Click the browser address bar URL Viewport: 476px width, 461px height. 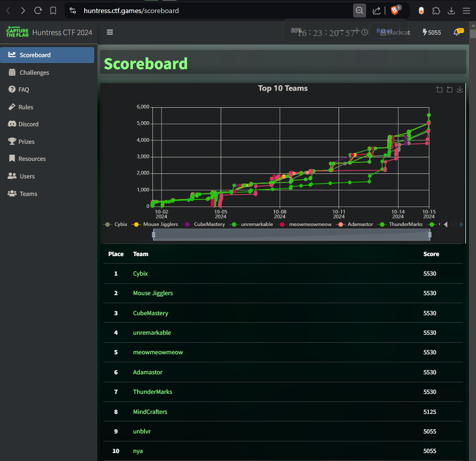(x=131, y=11)
